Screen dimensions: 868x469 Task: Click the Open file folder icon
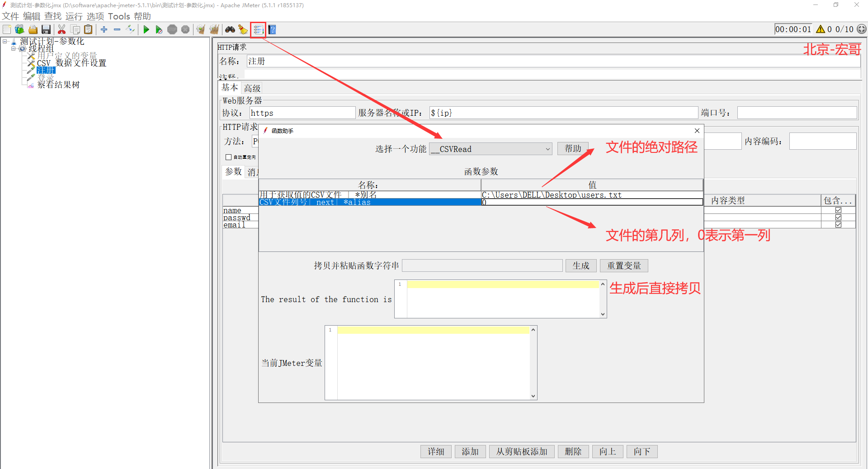(x=33, y=29)
